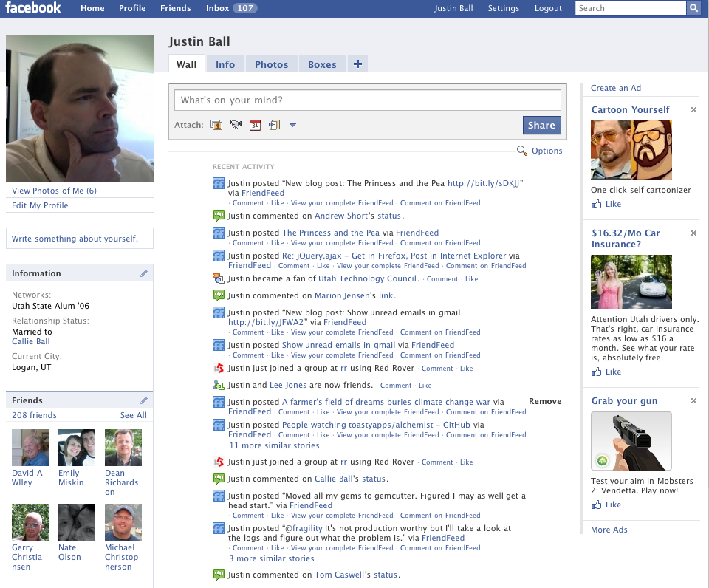Image resolution: width=709 pixels, height=588 pixels.
Task: Click the search magnifier button in top bar
Action: 693,8
